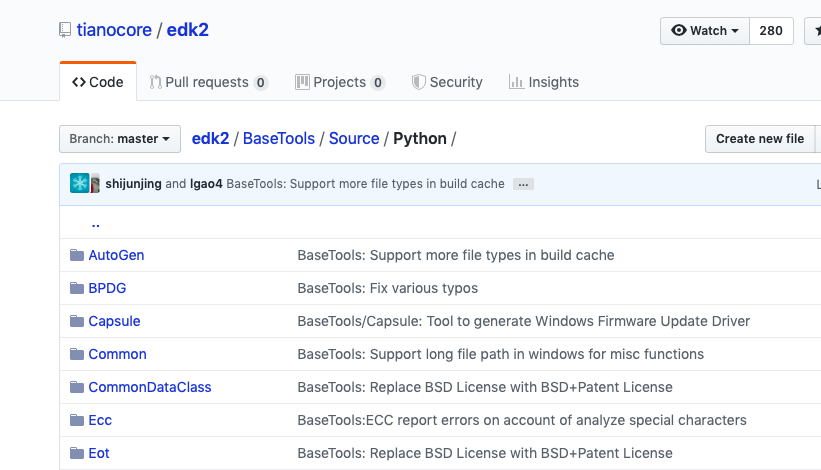The height and width of the screenshot is (470, 821).
Task: Open CommonDataClass row license commit message
Action: 485,387
